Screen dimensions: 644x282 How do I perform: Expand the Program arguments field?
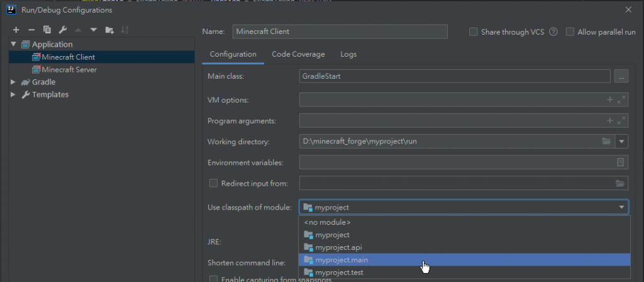[x=621, y=120]
